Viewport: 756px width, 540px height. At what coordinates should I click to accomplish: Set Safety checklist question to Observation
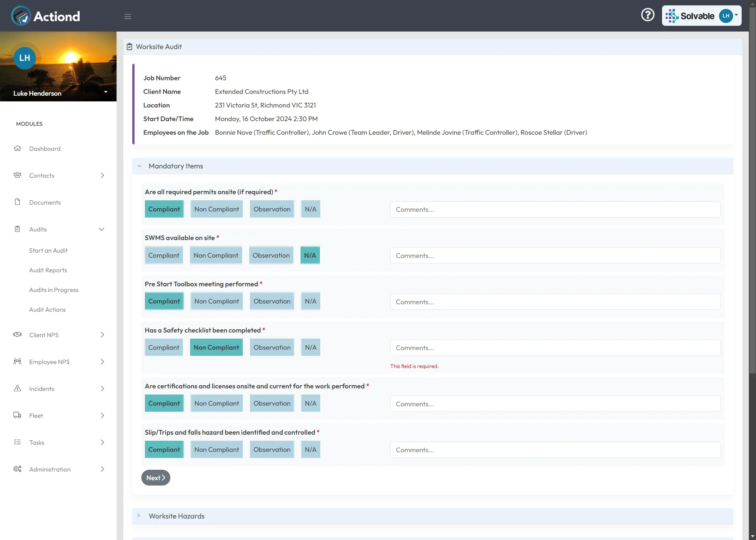click(x=271, y=347)
